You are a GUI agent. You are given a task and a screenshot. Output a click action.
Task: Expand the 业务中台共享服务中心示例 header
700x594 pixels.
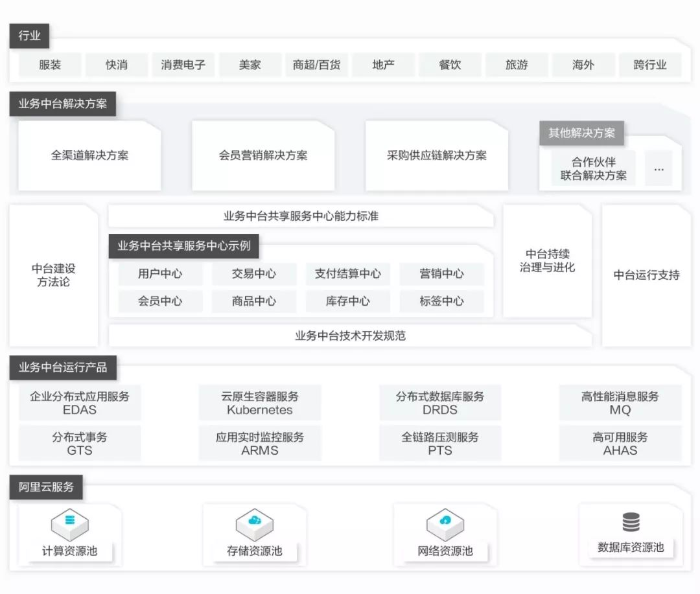pyautogui.click(x=185, y=246)
